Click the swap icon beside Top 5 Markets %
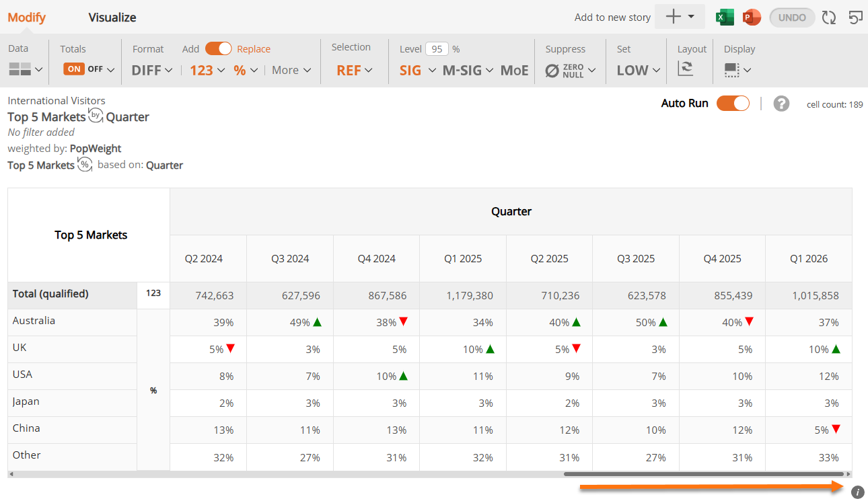This screenshot has height=503, width=868. click(x=85, y=165)
